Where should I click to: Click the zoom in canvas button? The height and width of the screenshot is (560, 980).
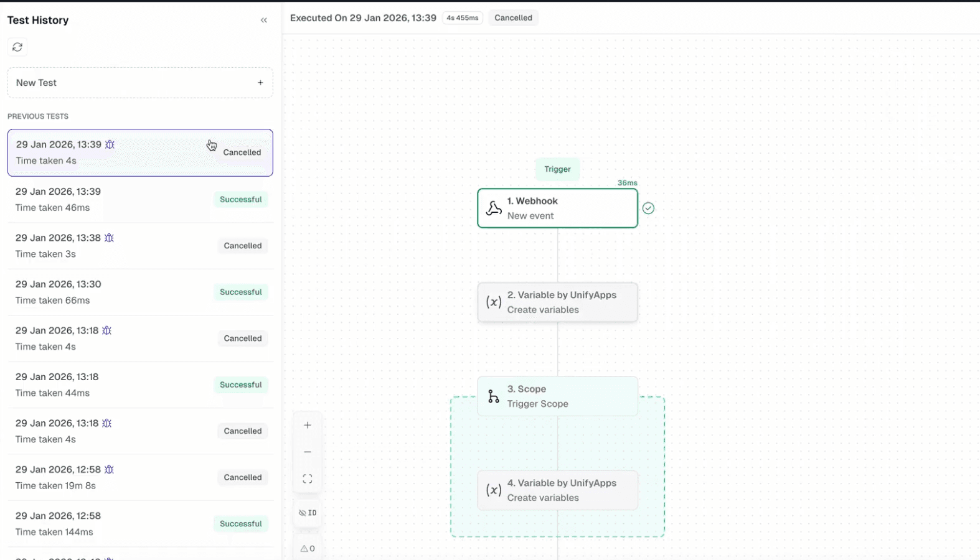pyautogui.click(x=308, y=425)
